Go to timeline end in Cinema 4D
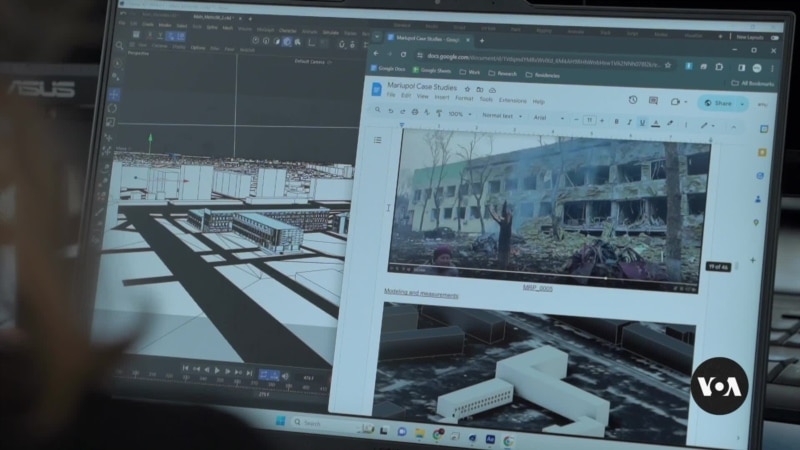Viewport: 800px width, 450px height. click(x=249, y=373)
